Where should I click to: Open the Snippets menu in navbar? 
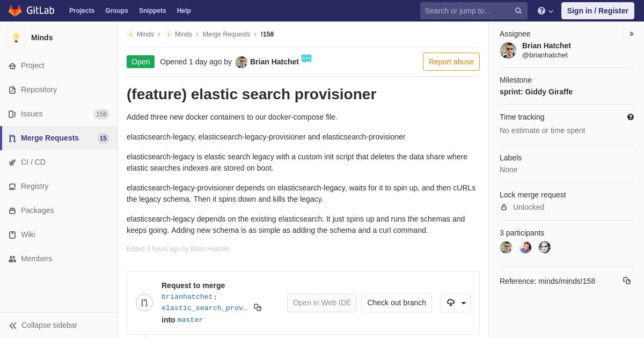pos(152,11)
